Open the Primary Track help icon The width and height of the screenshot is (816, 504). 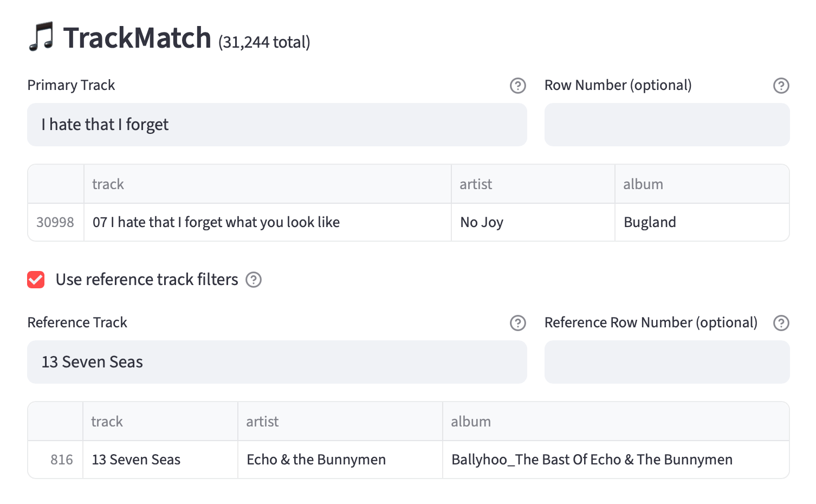(x=517, y=86)
